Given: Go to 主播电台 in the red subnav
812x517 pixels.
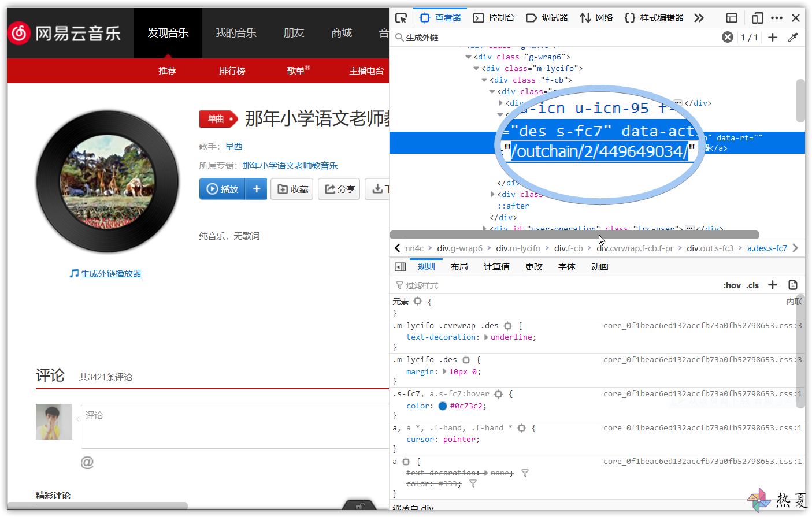Looking at the screenshot, I should 366,71.
